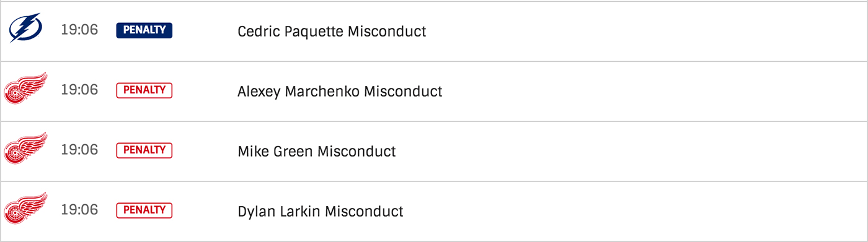Click the 19:06 time in Paquette's row

tap(79, 30)
